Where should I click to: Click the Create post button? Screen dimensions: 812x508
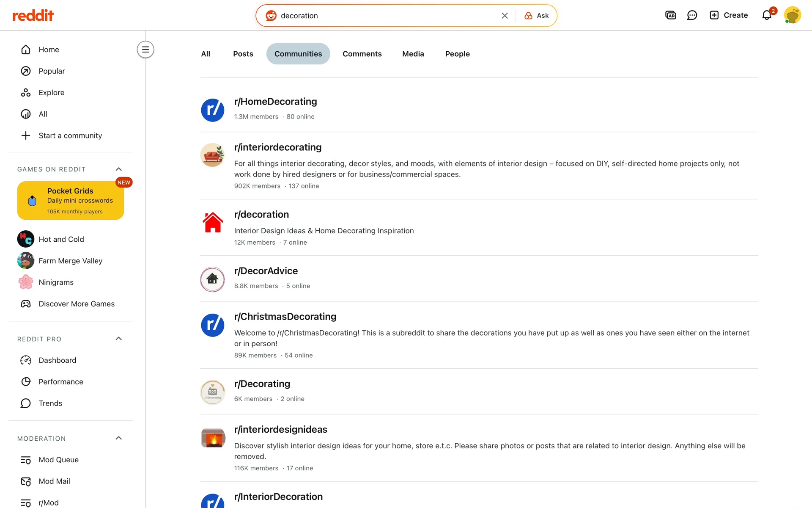point(729,15)
